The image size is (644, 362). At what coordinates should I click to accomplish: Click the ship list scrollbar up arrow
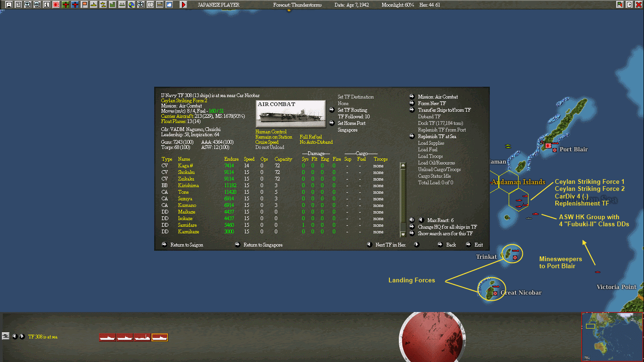(403, 165)
